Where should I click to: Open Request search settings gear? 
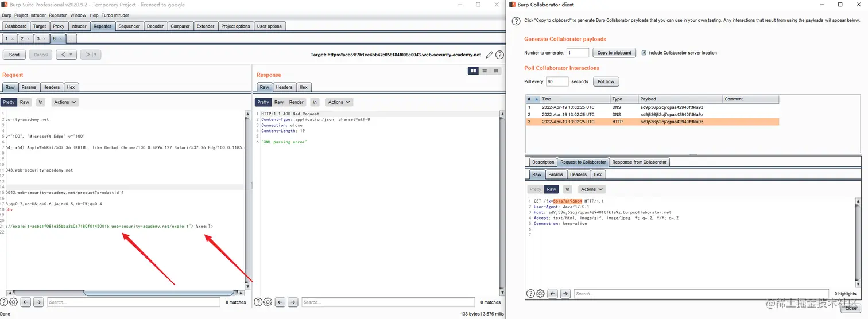(14, 302)
